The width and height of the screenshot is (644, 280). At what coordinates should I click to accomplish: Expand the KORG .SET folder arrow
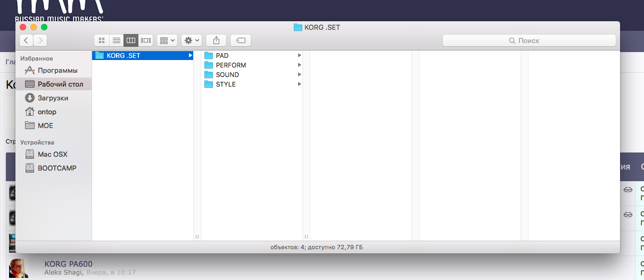[190, 55]
